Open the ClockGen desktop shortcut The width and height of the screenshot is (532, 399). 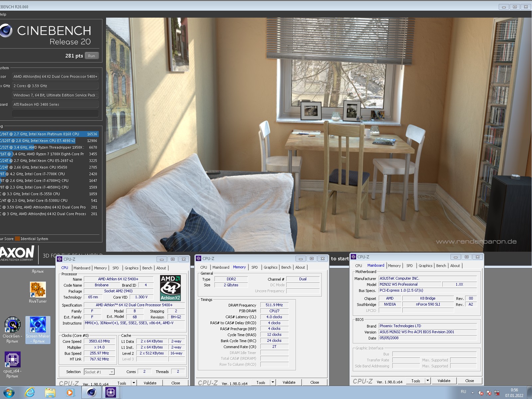12,330
